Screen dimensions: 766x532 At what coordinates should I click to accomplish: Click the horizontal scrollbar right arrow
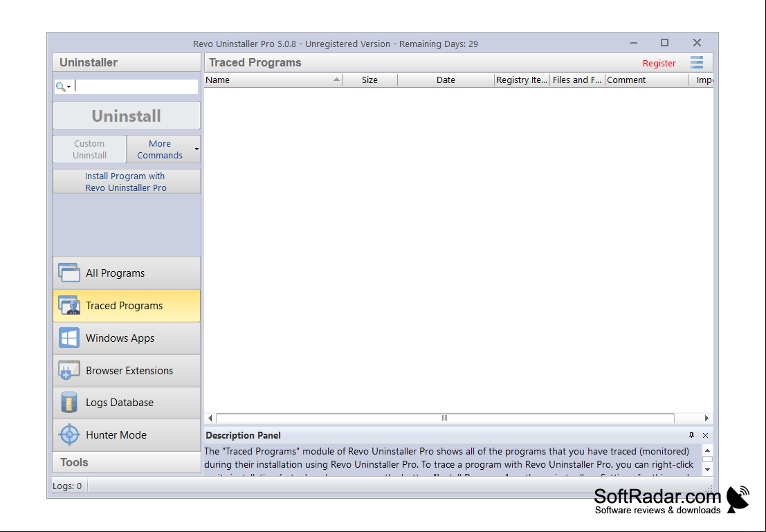[707, 418]
